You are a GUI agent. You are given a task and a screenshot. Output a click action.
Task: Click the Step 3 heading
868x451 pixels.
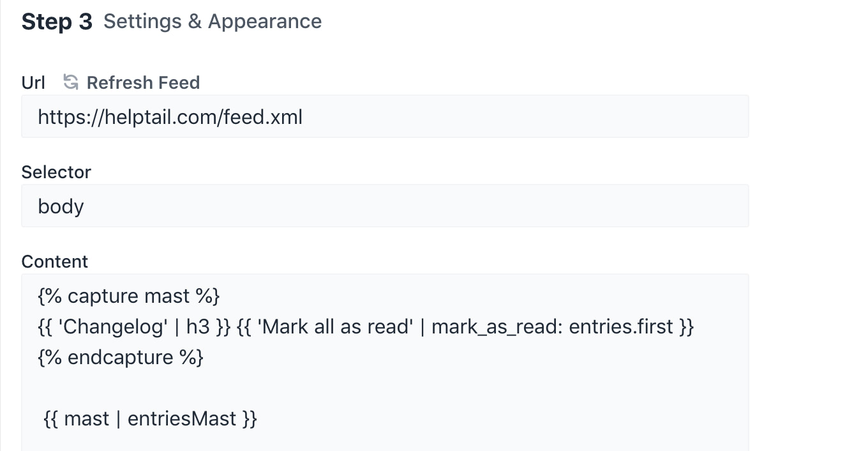[57, 22]
